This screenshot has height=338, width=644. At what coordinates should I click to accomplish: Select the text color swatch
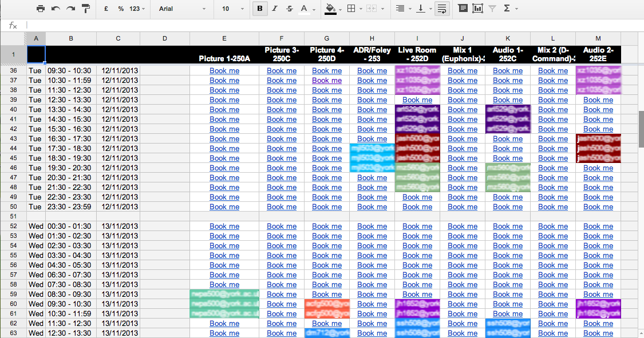point(303,9)
